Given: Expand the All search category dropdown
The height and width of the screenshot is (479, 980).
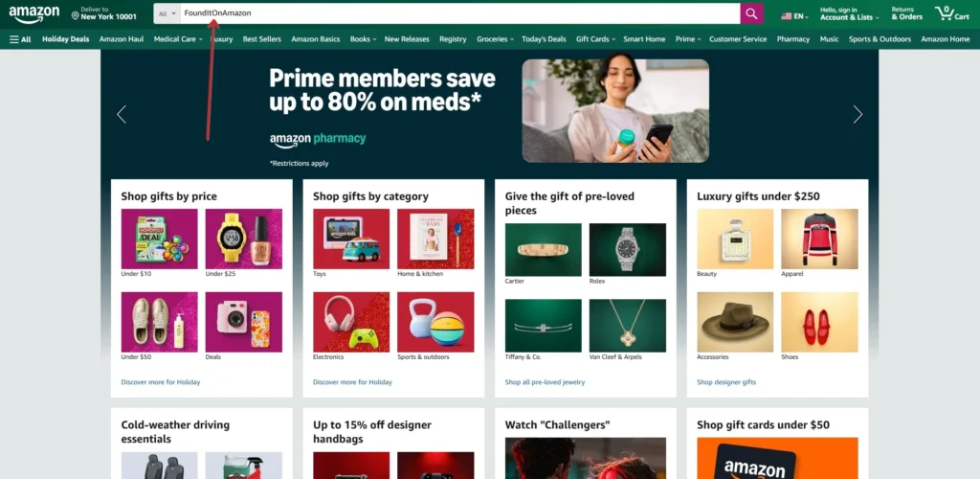Looking at the screenshot, I should click(x=167, y=13).
